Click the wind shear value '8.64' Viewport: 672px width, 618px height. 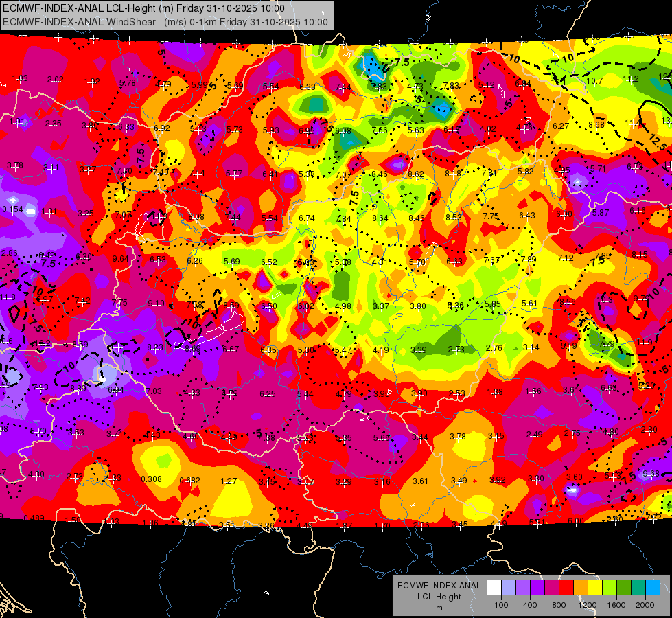tap(380, 218)
